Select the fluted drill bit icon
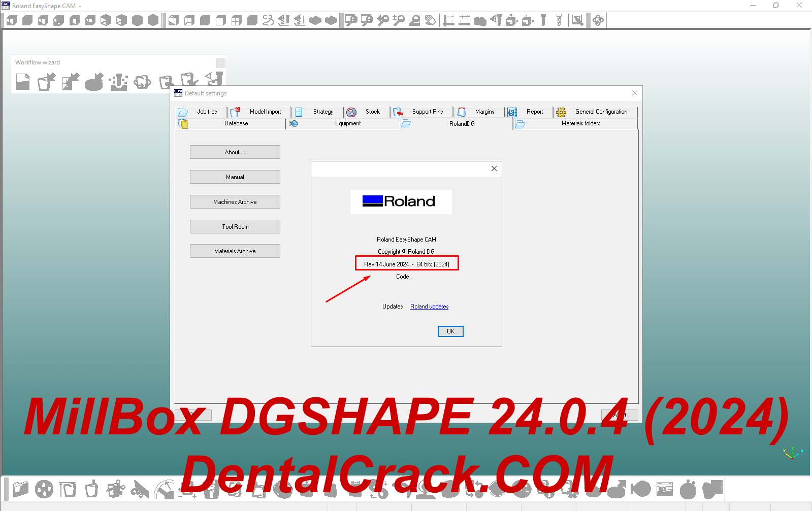This screenshot has width=812, height=511. tap(559, 20)
